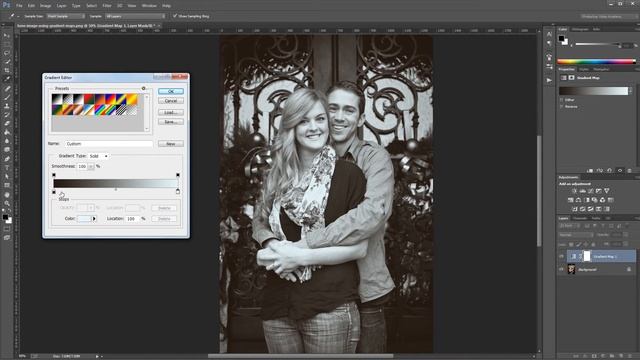Select the Eyedropper tool in the toolbar
The height and width of the screenshot is (360, 640).
tap(7, 79)
